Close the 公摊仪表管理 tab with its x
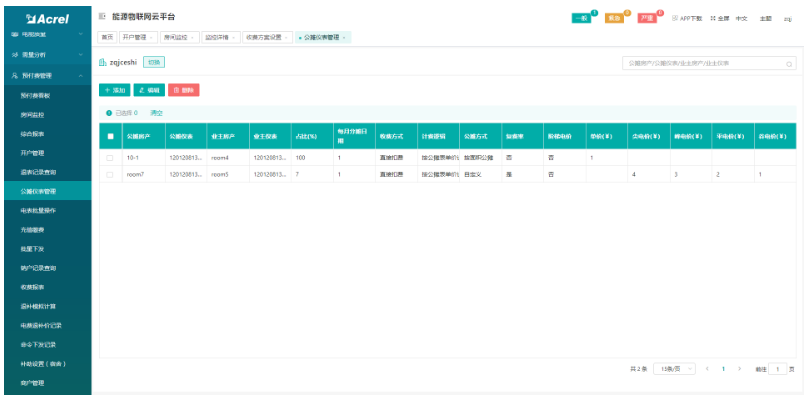This screenshot has width=804, height=396. coord(344,37)
